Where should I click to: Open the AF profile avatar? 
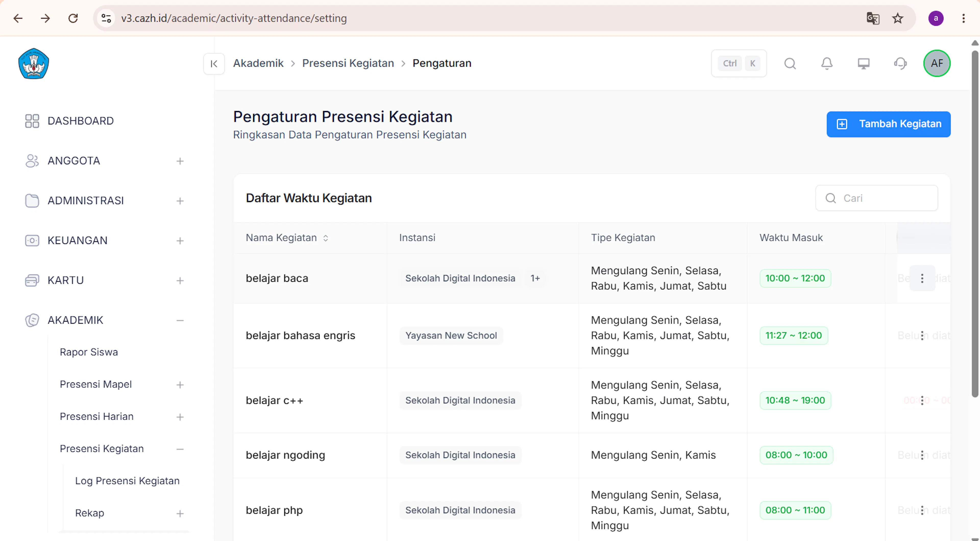pos(937,64)
